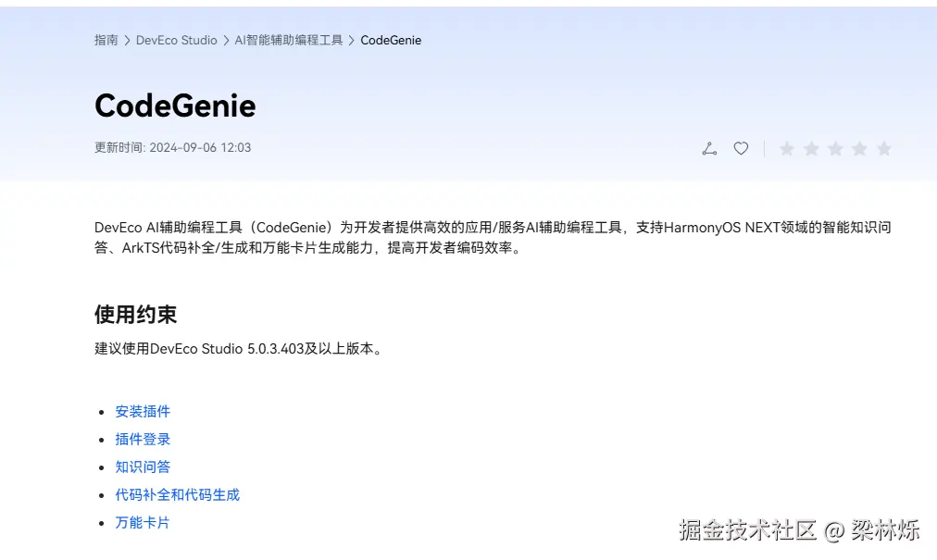The height and width of the screenshot is (560, 937).
Task: Navigate to 指南 in the breadcrumb
Action: coord(105,40)
